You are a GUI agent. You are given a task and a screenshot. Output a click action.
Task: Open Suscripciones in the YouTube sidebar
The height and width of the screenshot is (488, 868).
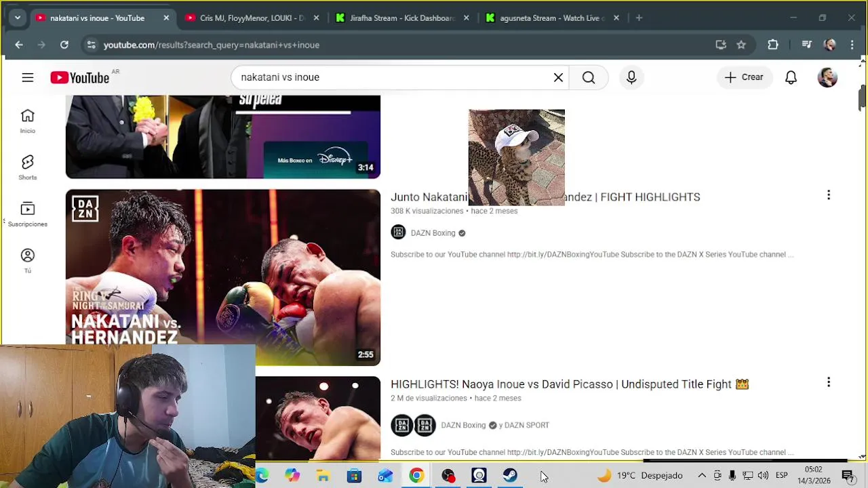pos(28,214)
